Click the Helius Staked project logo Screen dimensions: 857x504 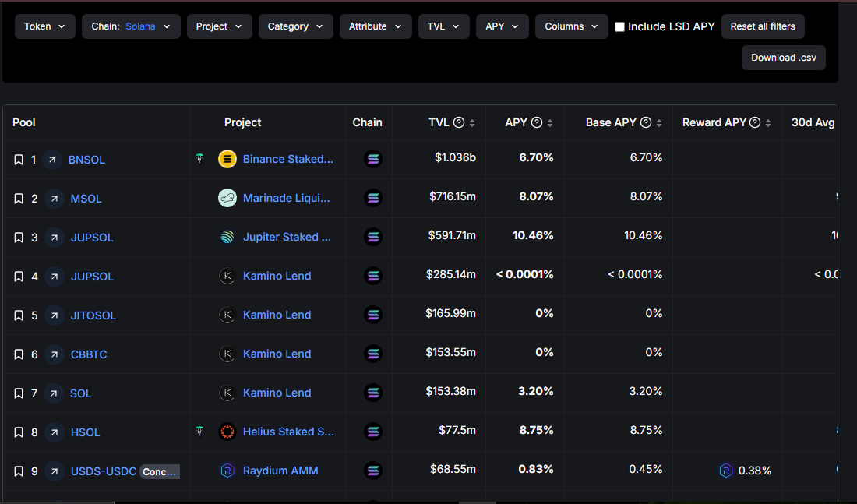coord(227,432)
